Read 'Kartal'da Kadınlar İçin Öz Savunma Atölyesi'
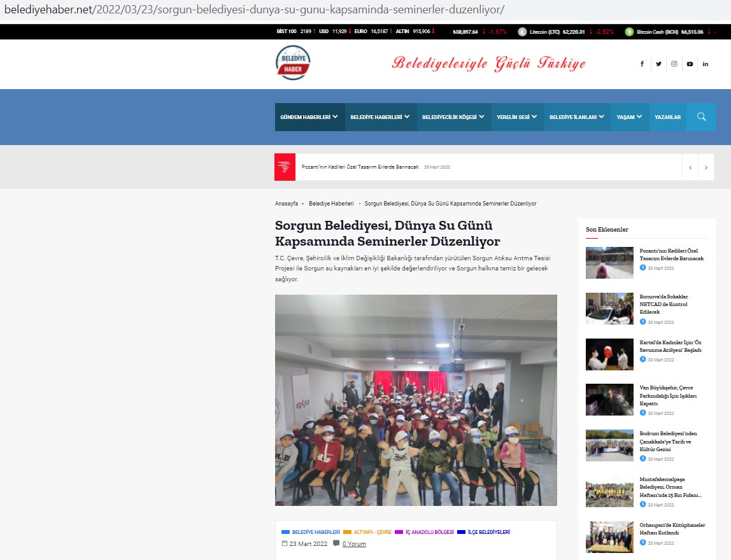The image size is (731, 560). tap(671, 346)
